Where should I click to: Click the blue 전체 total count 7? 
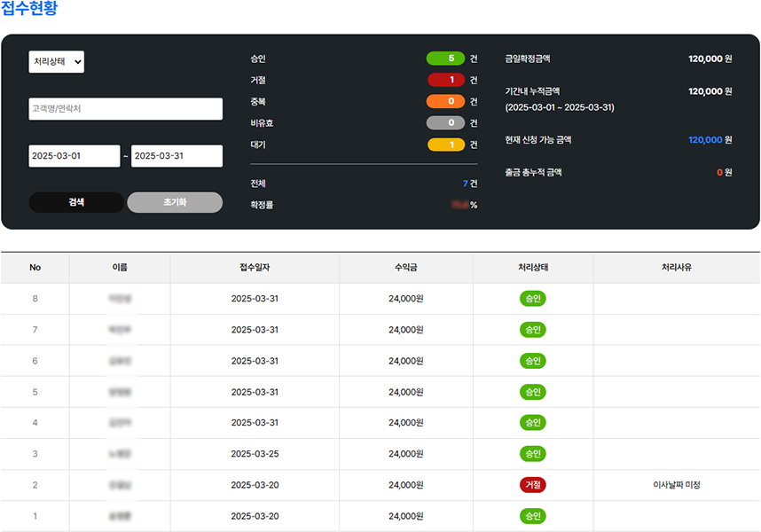click(x=465, y=184)
